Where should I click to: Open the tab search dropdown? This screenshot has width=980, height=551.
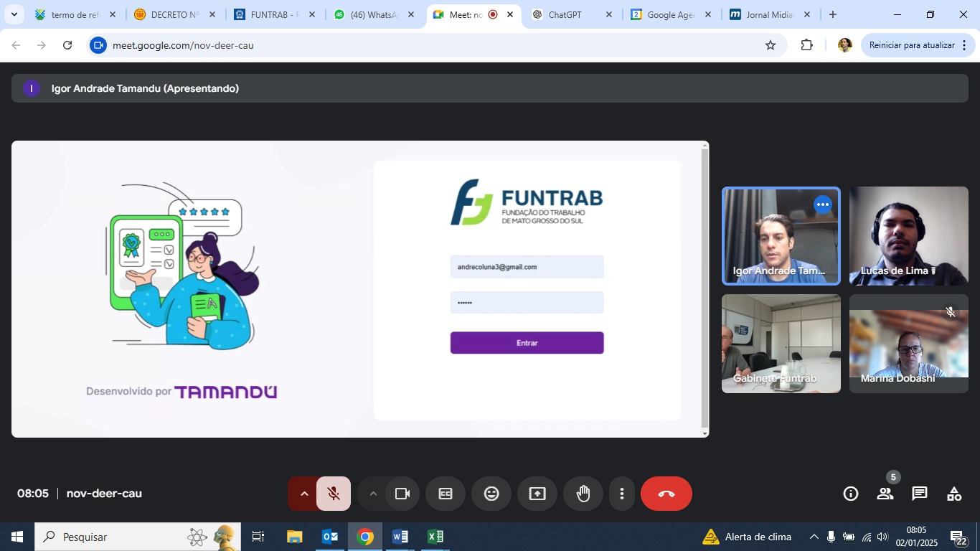tap(14, 14)
